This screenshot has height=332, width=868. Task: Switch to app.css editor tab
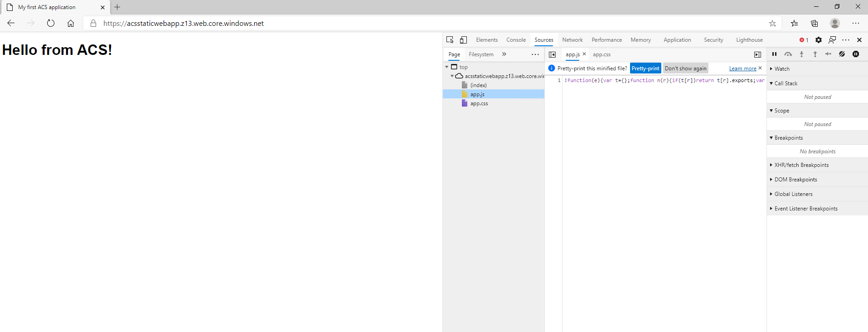[601, 54]
